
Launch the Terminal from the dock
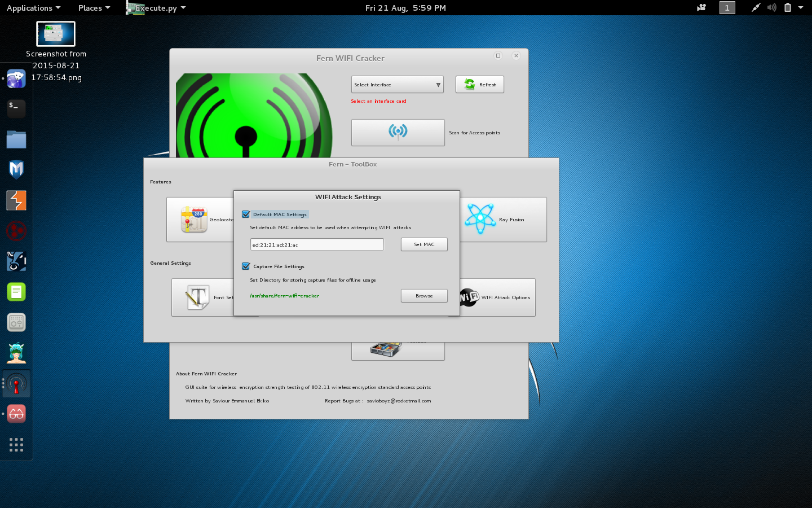16,108
